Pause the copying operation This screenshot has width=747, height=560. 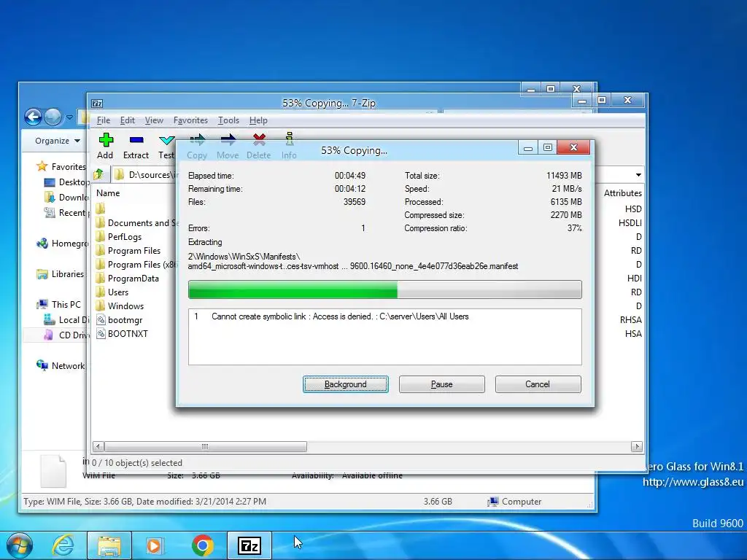[x=441, y=384]
